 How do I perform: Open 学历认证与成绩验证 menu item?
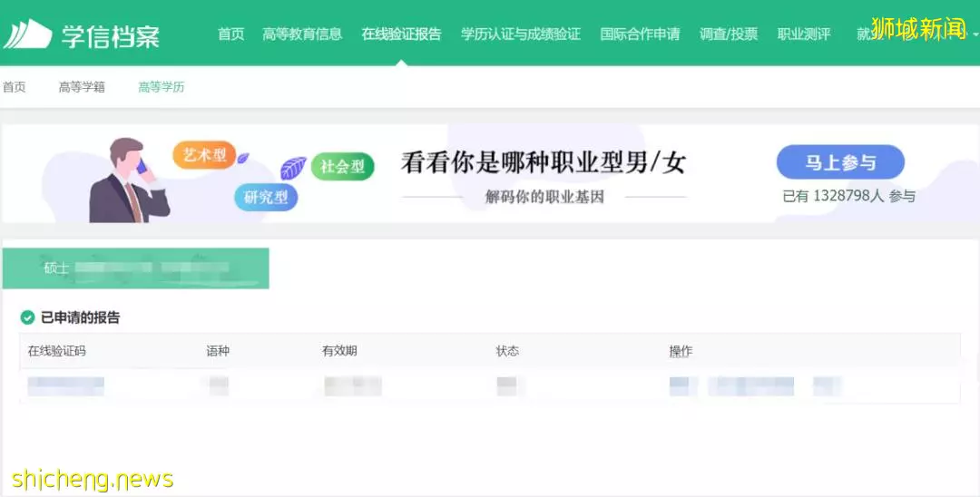pos(521,34)
